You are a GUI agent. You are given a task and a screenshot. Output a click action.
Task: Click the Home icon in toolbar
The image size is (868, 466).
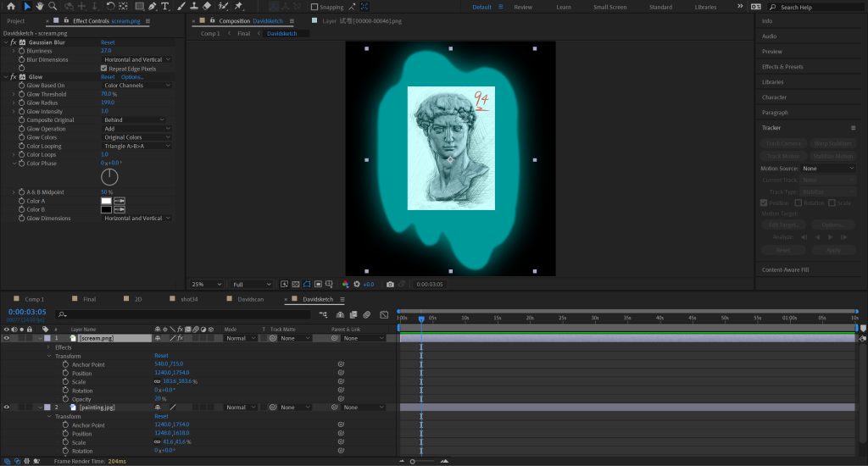tap(10, 7)
